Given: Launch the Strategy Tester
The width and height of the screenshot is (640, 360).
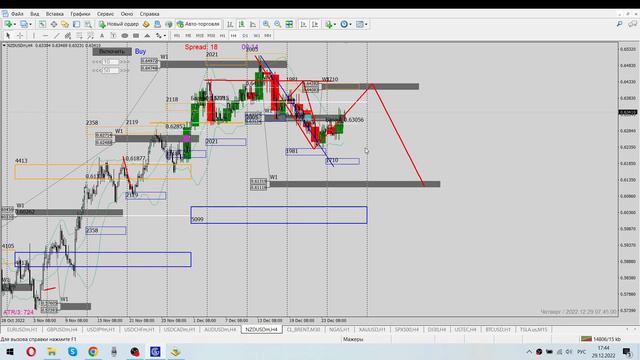Looking at the screenshot, I should click(88, 24).
